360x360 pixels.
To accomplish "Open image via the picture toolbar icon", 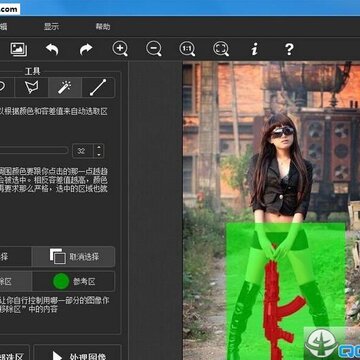I will [x=19, y=49].
